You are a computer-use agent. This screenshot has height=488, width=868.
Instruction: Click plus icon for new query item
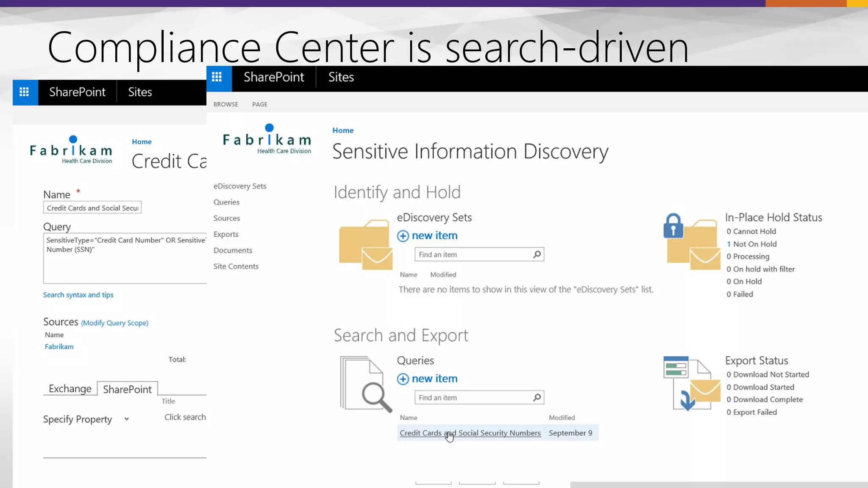pos(403,379)
